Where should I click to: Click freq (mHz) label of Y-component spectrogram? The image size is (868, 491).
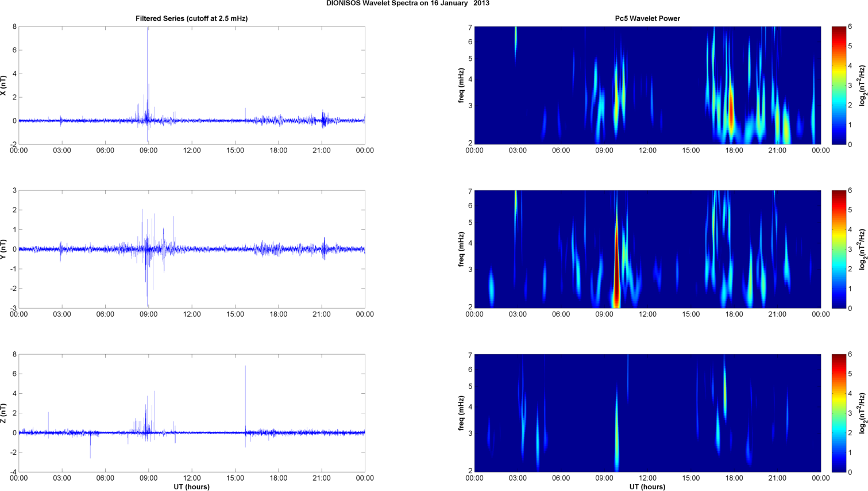(x=461, y=249)
